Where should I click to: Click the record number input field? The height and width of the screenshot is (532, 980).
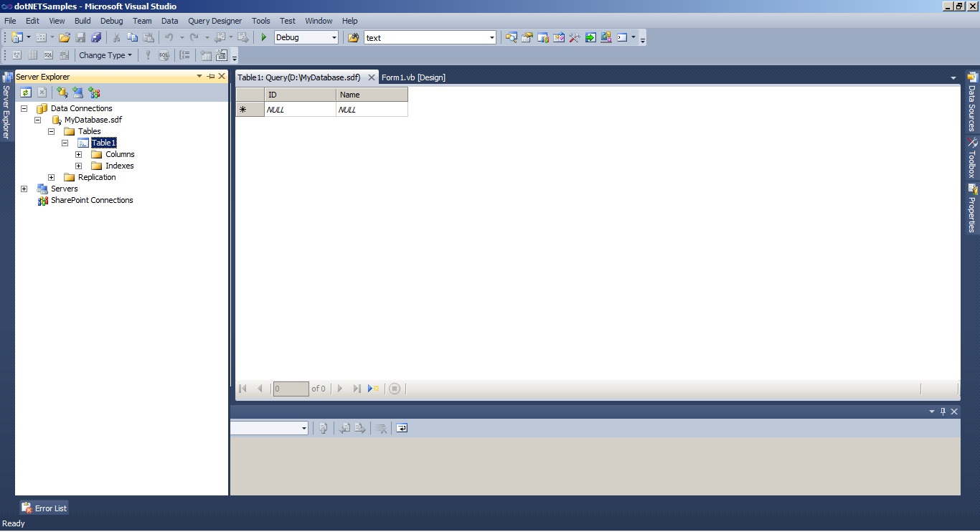pyautogui.click(x=291, y=388)
